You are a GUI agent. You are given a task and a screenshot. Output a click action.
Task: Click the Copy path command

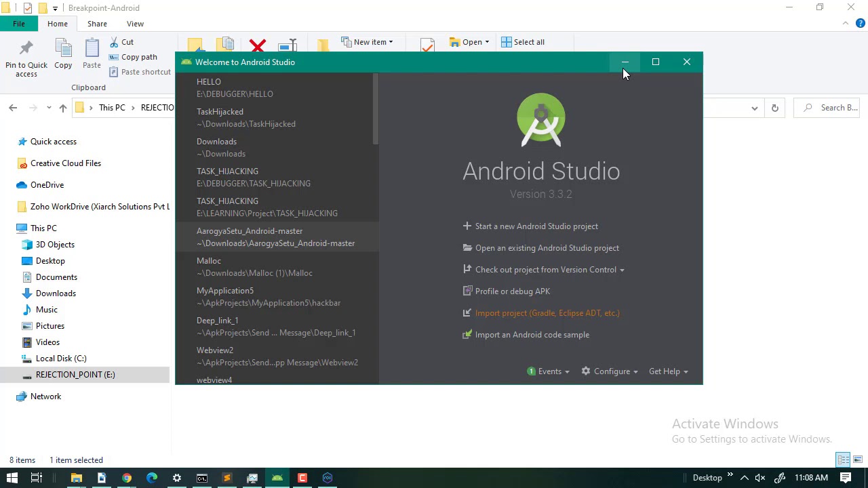(133, 57)
